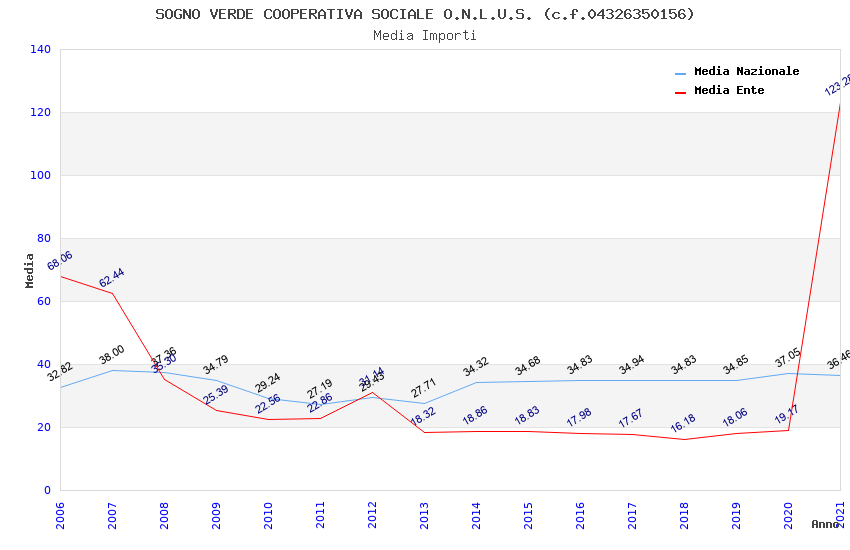Click the 140 y-axis tick label
The height and width of the screenshot is (550, 850).
click(x=41, y=49)
